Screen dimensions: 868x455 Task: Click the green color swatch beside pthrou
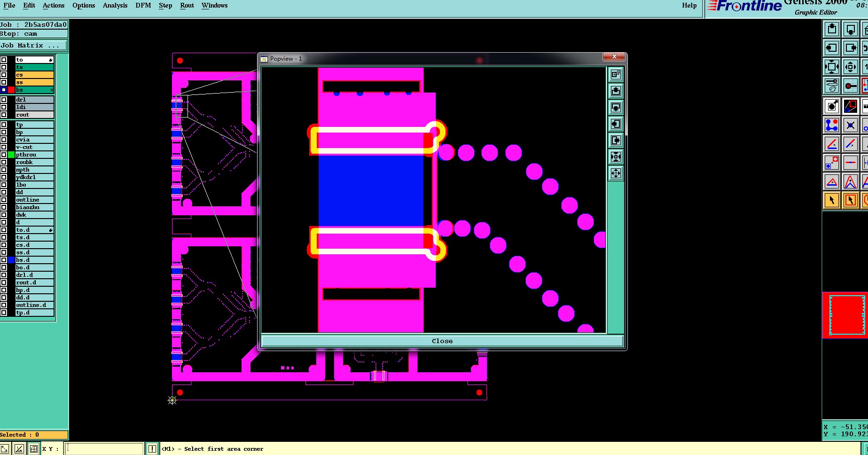pyautogui.click(x=11, y=155)
